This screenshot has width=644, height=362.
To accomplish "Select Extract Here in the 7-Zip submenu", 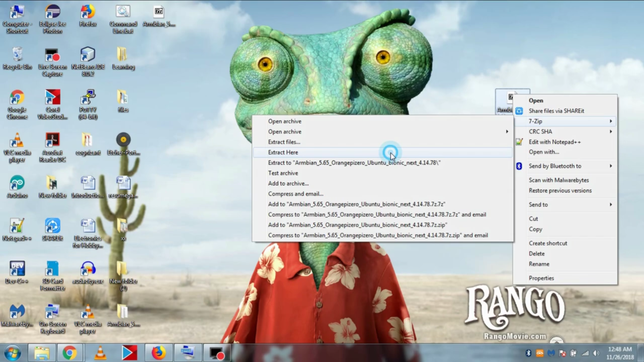I will pos(283,152).
